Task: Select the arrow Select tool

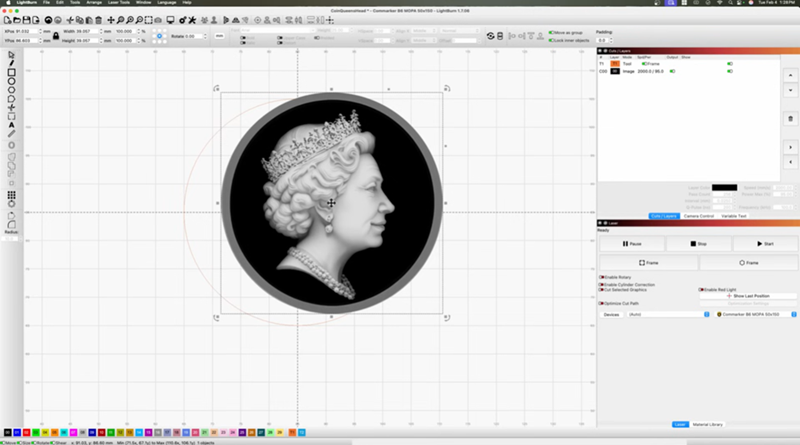Action: tap(11, 55)
